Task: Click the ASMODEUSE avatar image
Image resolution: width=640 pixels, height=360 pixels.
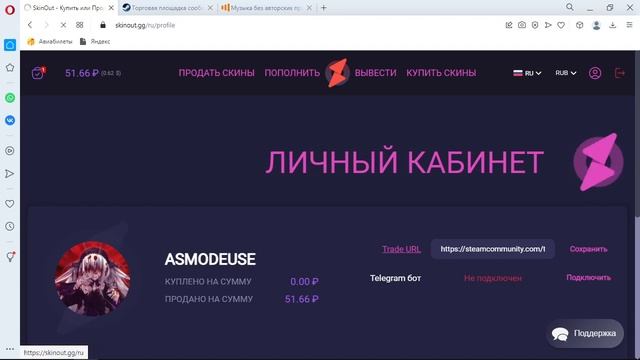Action: [93, 279]
